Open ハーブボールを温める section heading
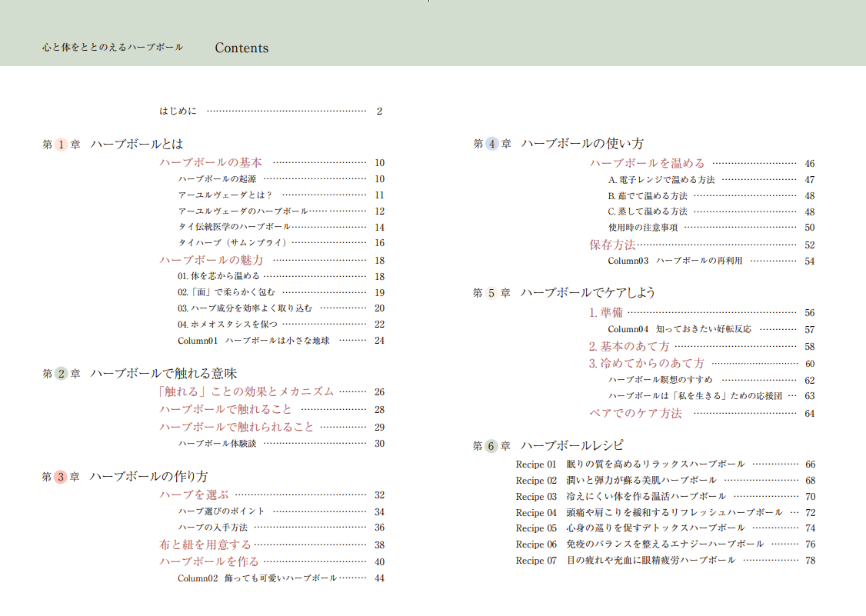The width and height of the screenshot is (866, 616). 647,163
